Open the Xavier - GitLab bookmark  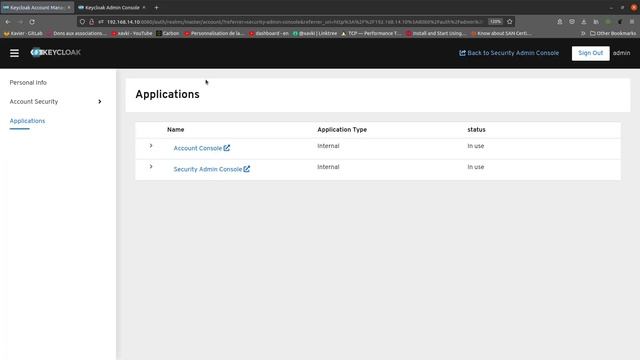(23, 33)
